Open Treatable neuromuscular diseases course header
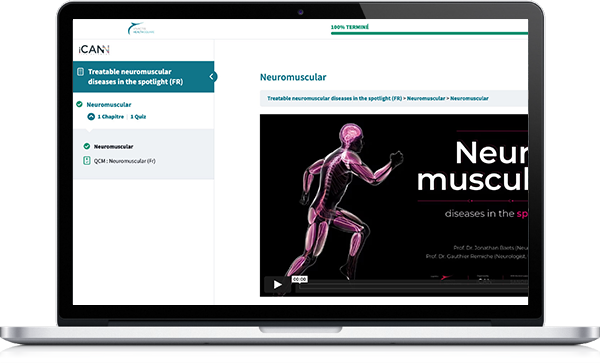The width and height of the screenshot is (600, 363). [x=143, y=77]
